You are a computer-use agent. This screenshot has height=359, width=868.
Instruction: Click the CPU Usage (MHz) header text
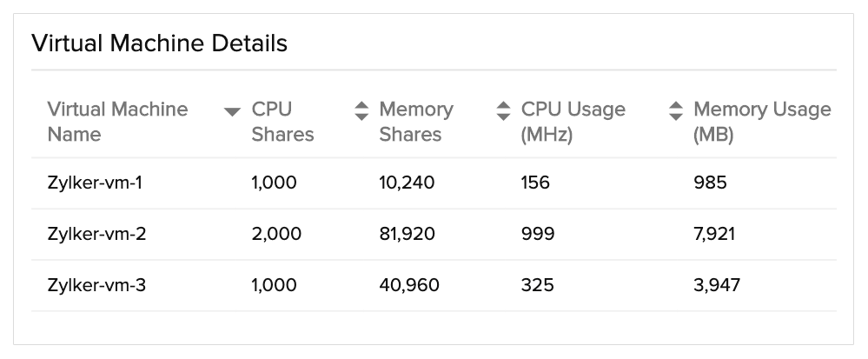pyautogui.click(x=573, y=122)
